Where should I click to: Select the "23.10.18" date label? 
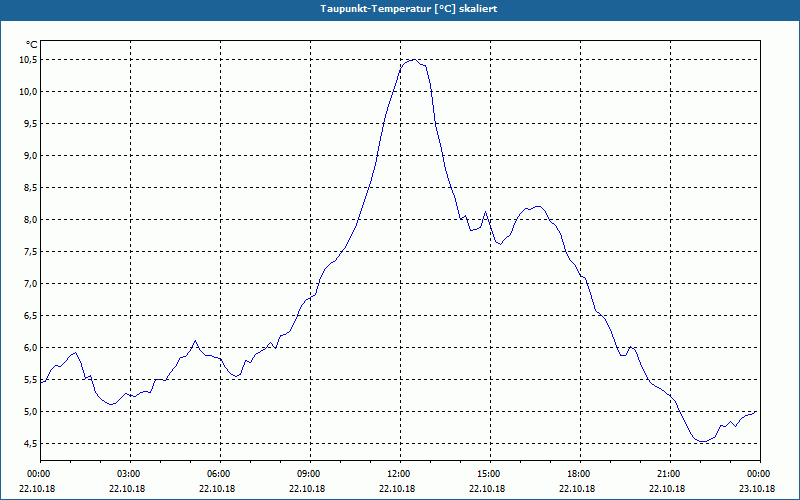click(757, 488)
